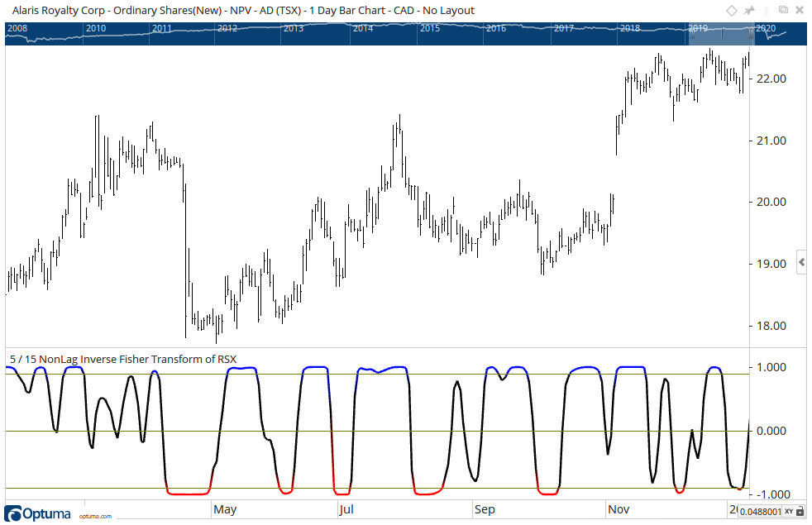Click 2018 in the overview timeline
The image size is (812, 525).
(630, 28)
